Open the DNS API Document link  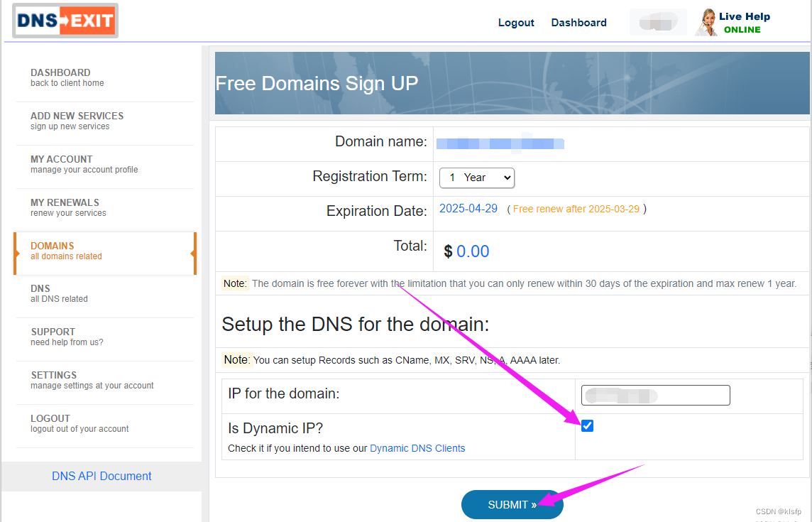coord(101,476)
